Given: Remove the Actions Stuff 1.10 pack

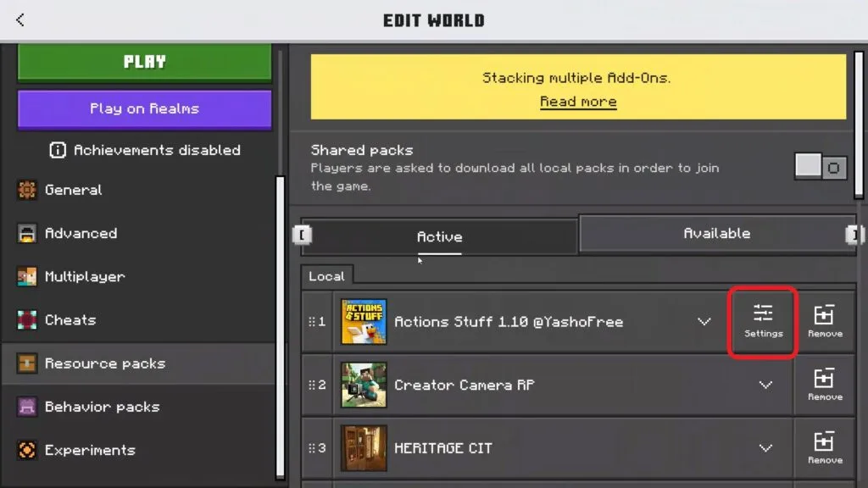Looking at the screenshot, I should (824, 322).
